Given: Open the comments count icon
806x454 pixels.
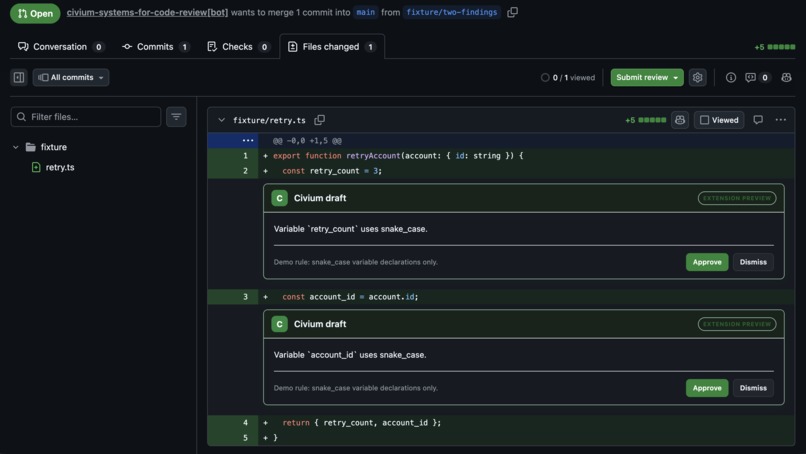Looking at the screenshot, I should 757,78.
